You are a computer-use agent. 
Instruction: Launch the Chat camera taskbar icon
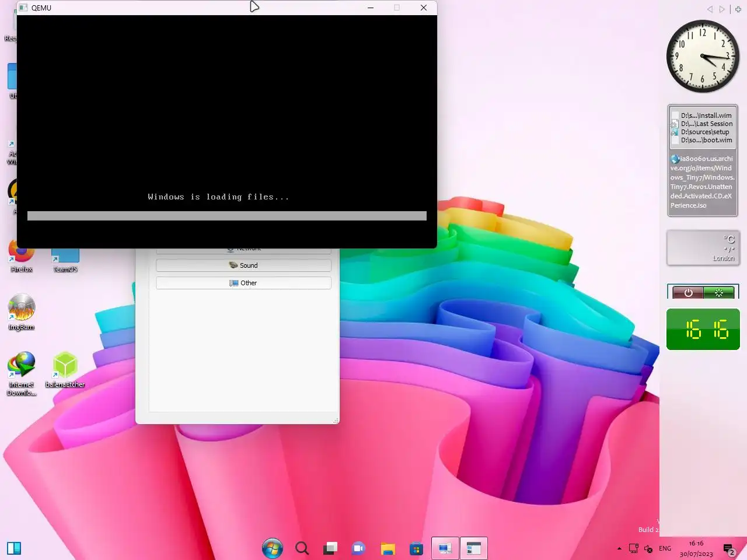pos(358,548)
